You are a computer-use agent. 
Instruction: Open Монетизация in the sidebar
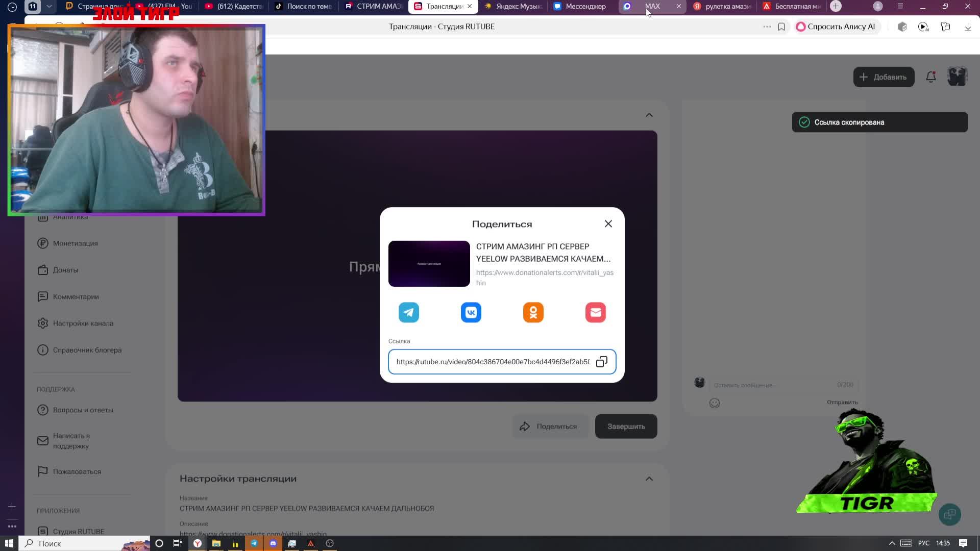click(x=75, y=243)
